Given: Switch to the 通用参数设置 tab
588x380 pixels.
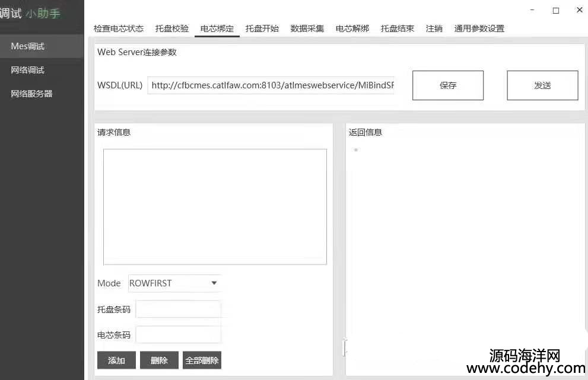Looking at the screenshot, I should tap(479, 28).
